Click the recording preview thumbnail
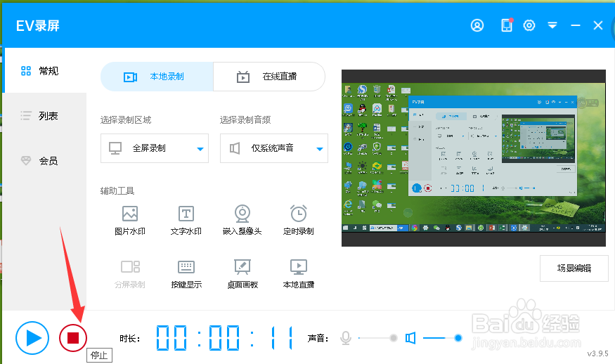This screenshot has width=615, height=364. tap(474, 158)
